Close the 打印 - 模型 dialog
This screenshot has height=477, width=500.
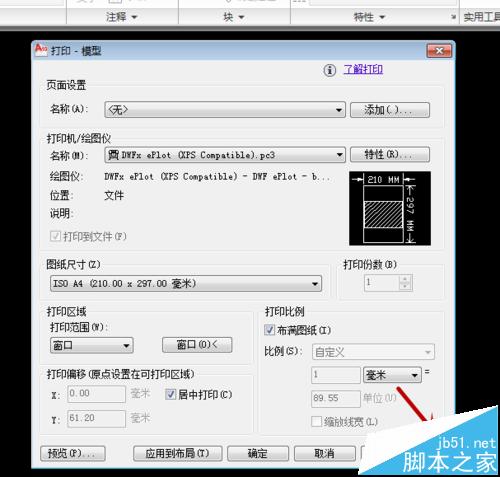click(439, 51)
